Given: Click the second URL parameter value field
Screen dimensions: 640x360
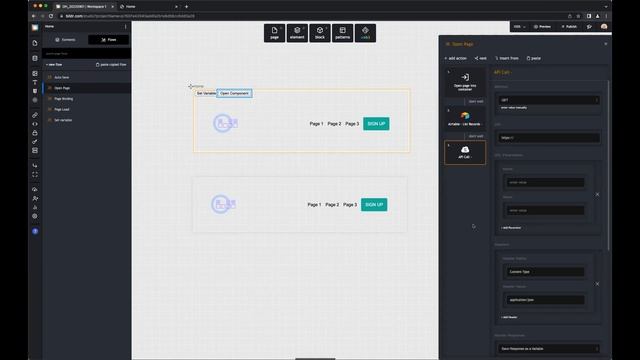Looking at the screenshot, I should (545, 210).
